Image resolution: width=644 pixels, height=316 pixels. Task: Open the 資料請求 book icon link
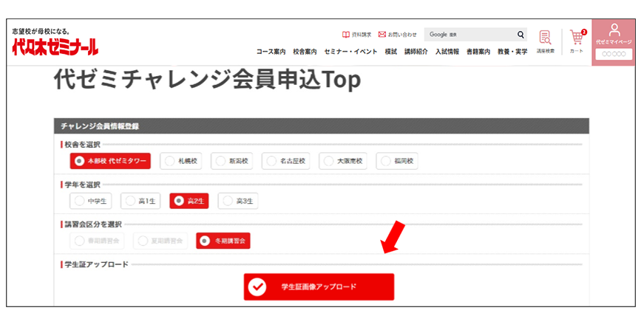click(346, 35)
